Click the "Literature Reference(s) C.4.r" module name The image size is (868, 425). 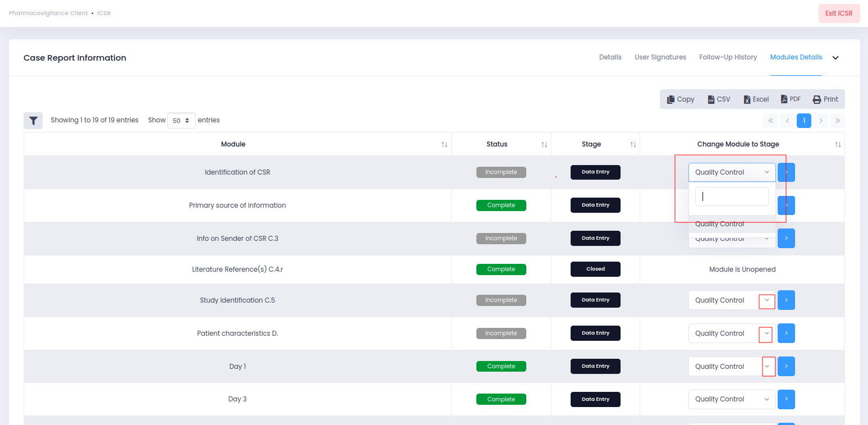pyautogui.click(x=237, y=269)
